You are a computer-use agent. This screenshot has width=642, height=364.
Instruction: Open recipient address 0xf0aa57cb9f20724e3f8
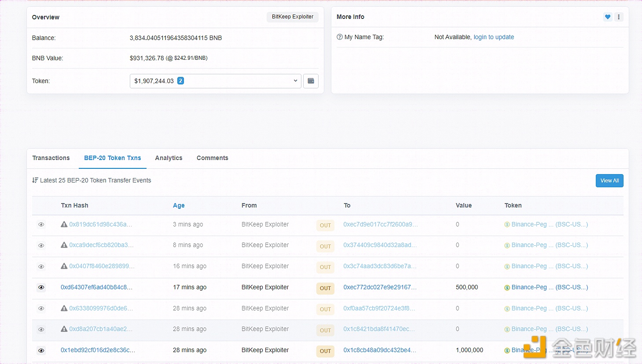(x=379, y=308)
